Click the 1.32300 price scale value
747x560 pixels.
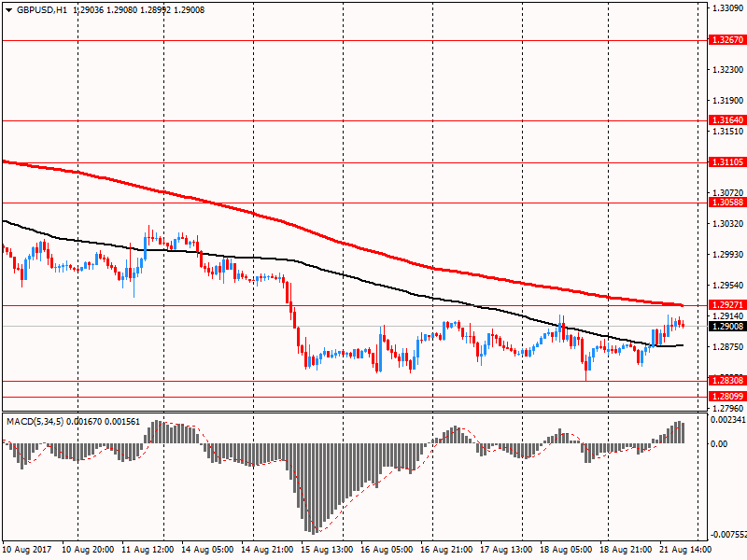tap(728, 69)
